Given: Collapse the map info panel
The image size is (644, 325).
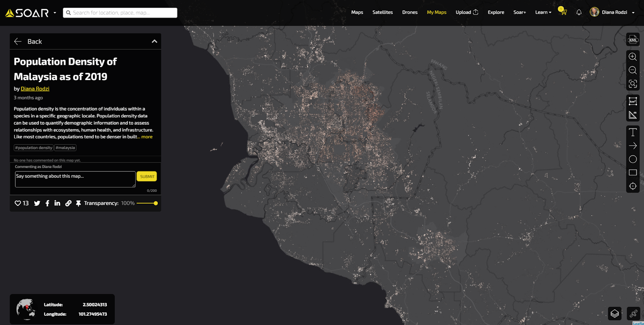Looking at the screenshot, I should pyautogui.click(x=154, y=41).
